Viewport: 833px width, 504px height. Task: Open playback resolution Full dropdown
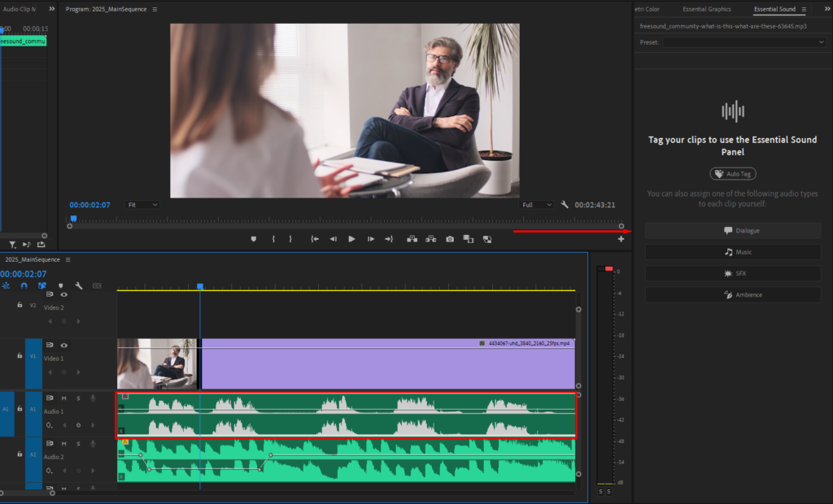pos(537,205)
